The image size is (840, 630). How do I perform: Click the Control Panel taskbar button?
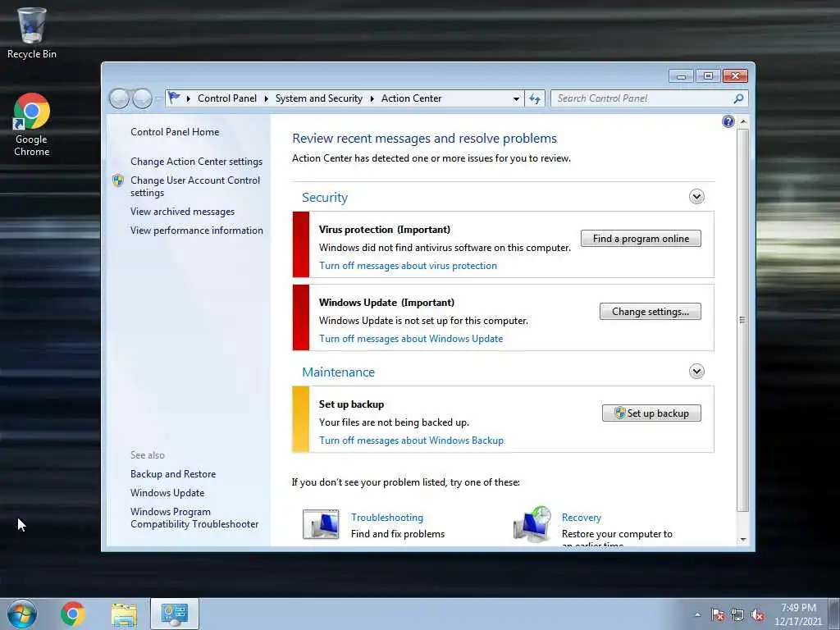tap(175, 614)
